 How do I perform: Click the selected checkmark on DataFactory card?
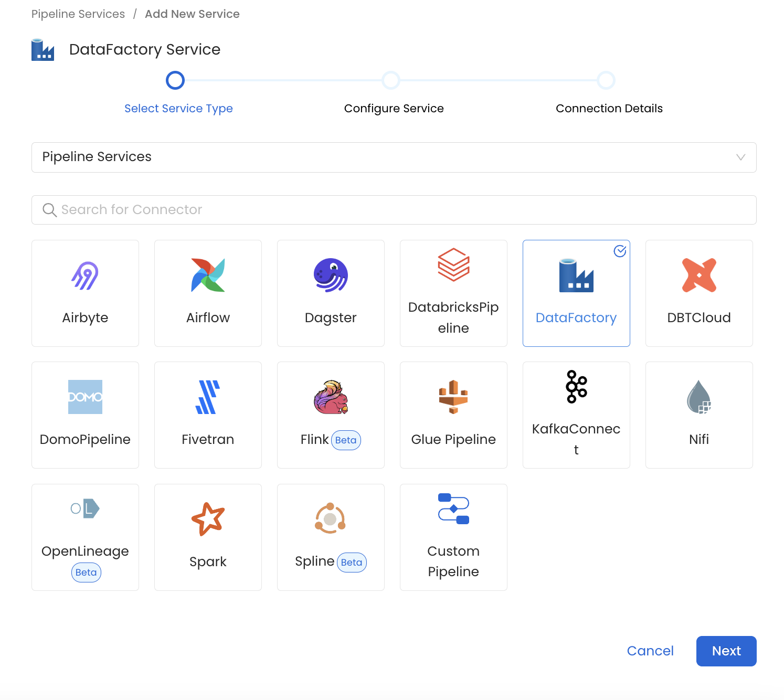click(x=620, y=251)
